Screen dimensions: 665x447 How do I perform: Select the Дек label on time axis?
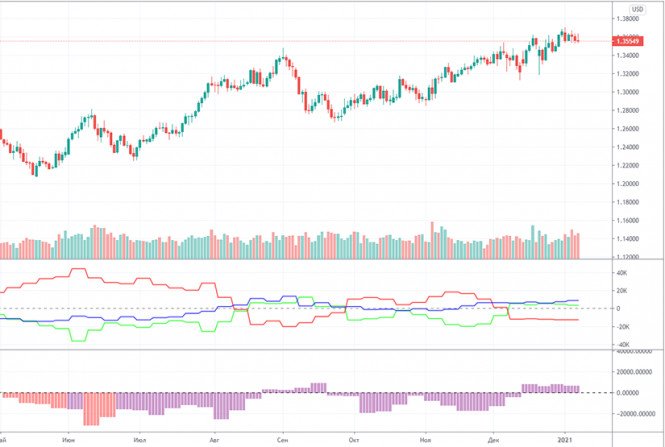pos(494,439)
